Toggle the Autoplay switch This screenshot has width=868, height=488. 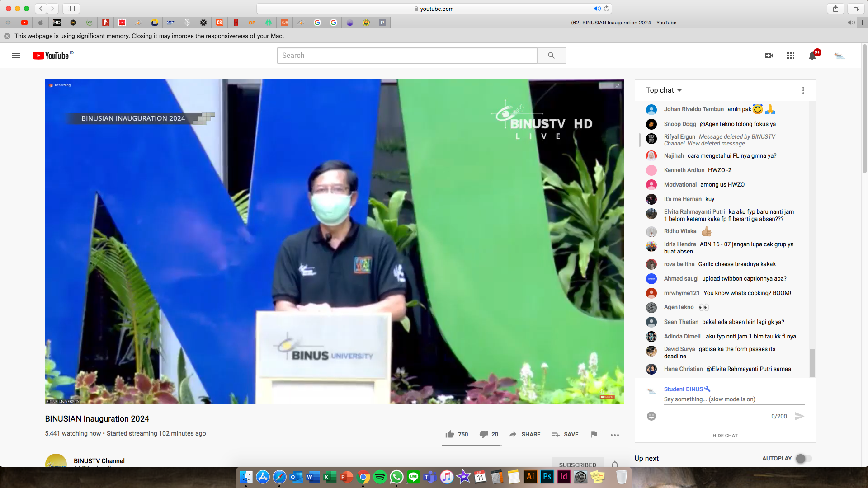pyautogui.click(x=803, y=459)
